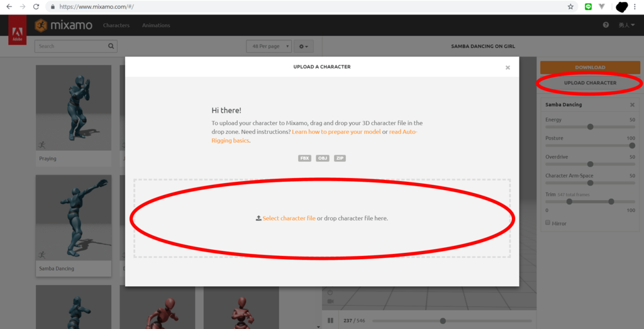
Task: Reload the page with refresh icon
Action: (36, 6)
